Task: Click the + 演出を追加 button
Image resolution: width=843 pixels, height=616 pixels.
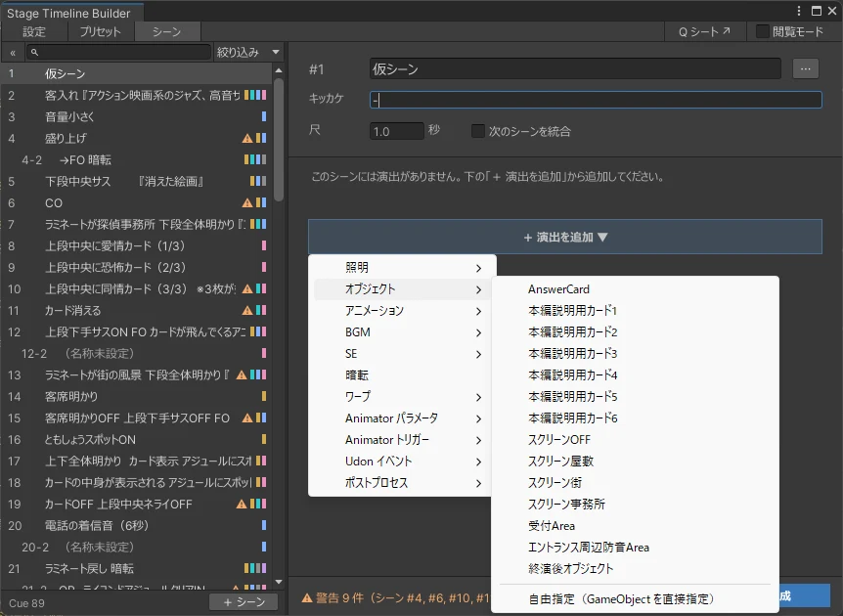Action: [565, 237]
